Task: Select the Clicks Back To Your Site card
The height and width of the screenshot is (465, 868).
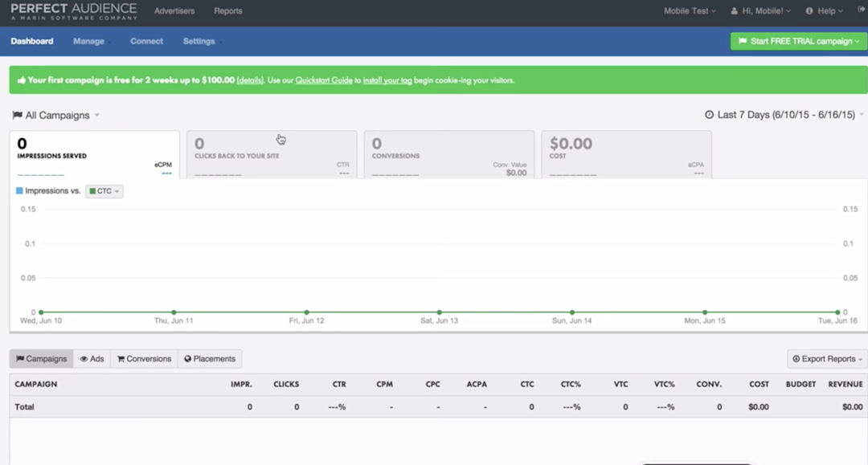Action: [x=272, y=155]
